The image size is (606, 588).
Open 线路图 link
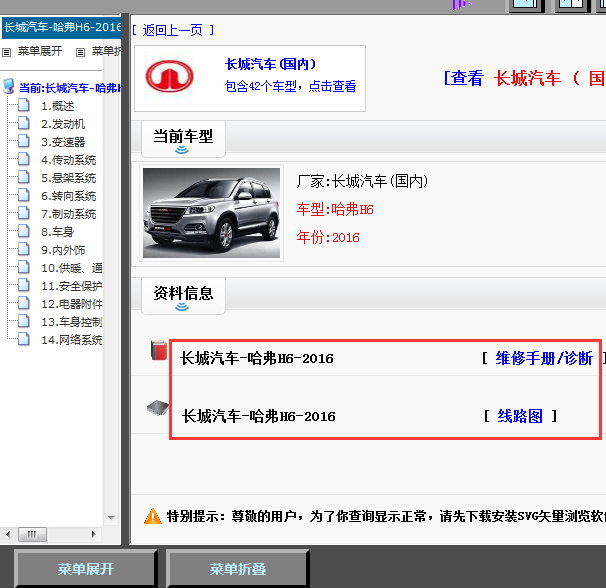coord(520,416)
